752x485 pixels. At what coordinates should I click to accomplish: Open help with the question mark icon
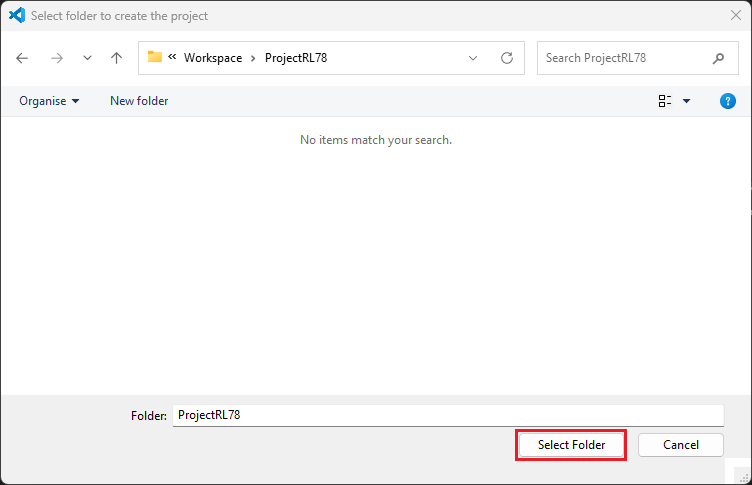point(728,101)
